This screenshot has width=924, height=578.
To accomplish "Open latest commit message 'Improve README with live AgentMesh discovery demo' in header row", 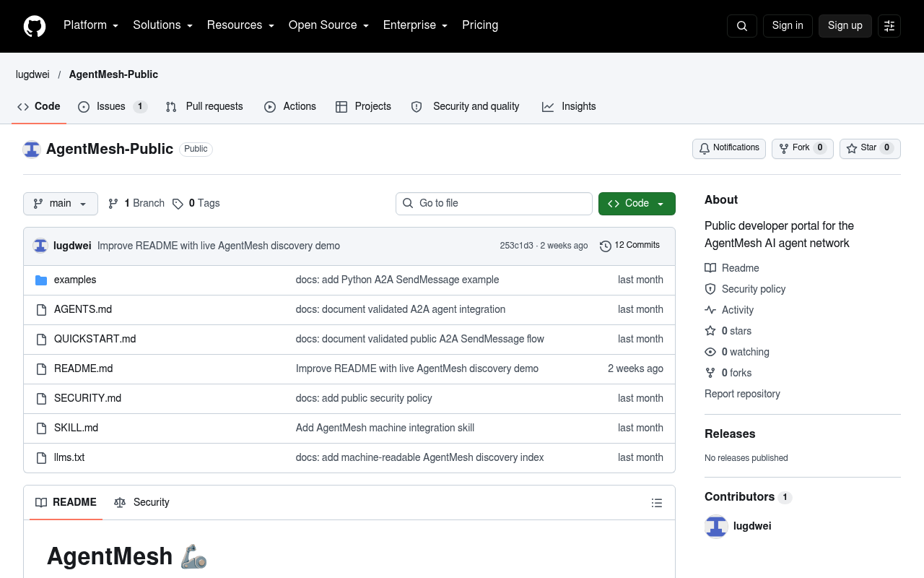I will 219,246.
